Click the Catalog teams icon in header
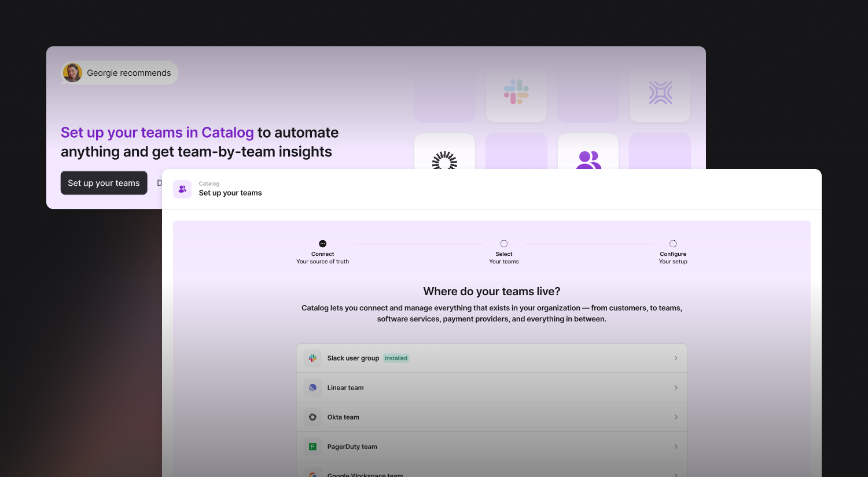The image size is (868, 477). pos(182,189)
